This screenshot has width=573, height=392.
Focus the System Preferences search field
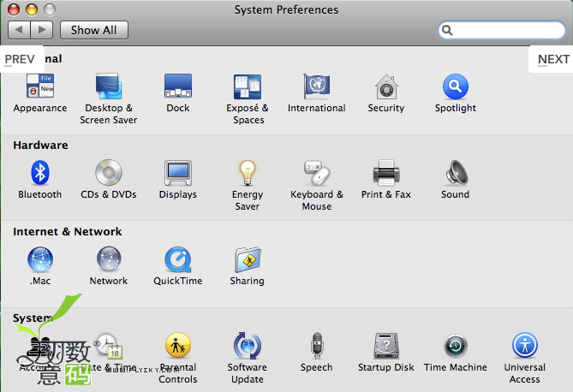tap(502, 30)
